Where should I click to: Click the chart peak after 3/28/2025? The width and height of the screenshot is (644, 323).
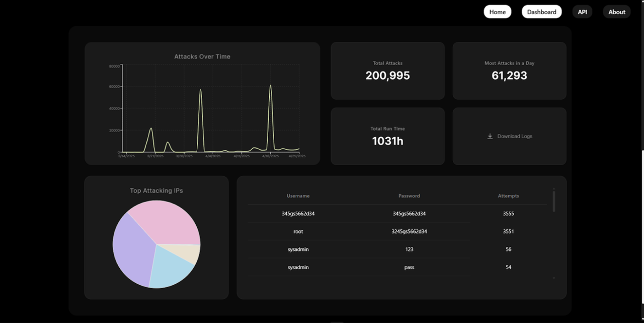coord(200,90)
